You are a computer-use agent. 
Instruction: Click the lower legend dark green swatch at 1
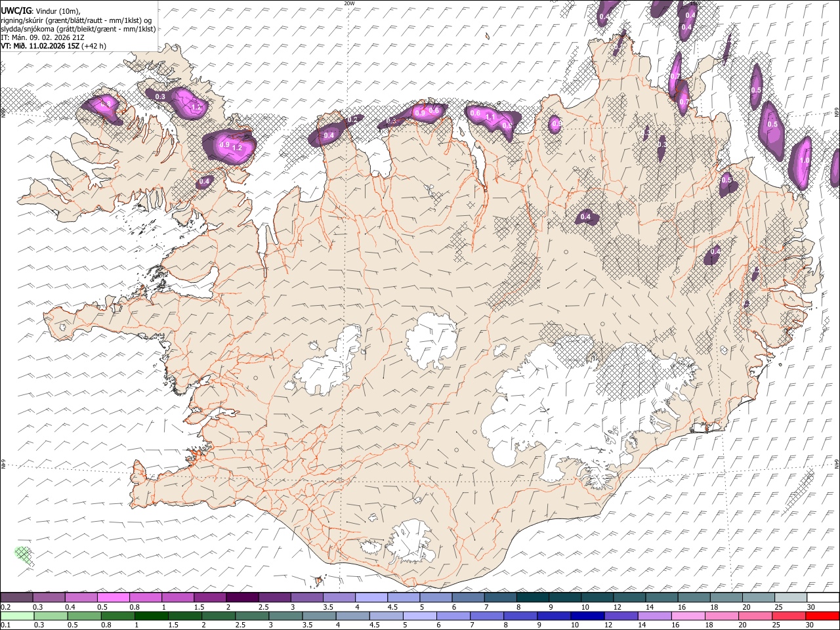click(x=151, y=616)
